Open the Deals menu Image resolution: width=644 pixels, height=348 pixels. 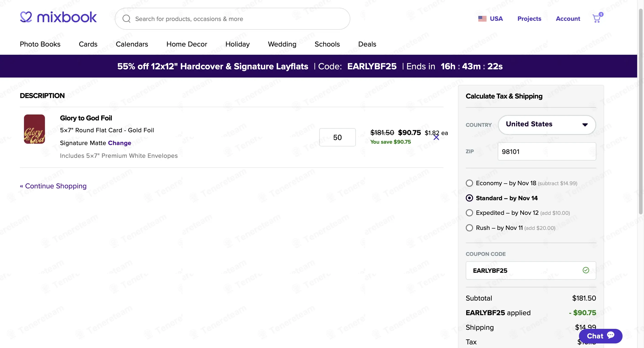point(367,44)
